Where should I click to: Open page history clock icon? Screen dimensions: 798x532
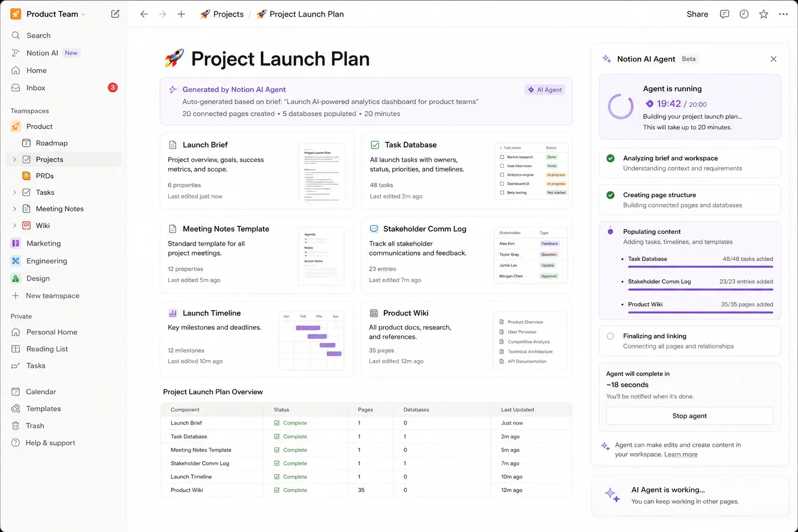(x=744, y=14)
